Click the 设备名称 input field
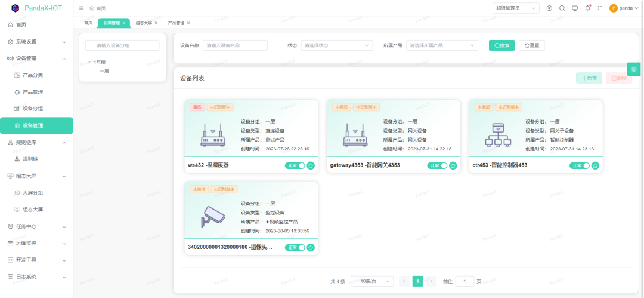The height and width of the screenshot is (298, 644). [235, 45]
